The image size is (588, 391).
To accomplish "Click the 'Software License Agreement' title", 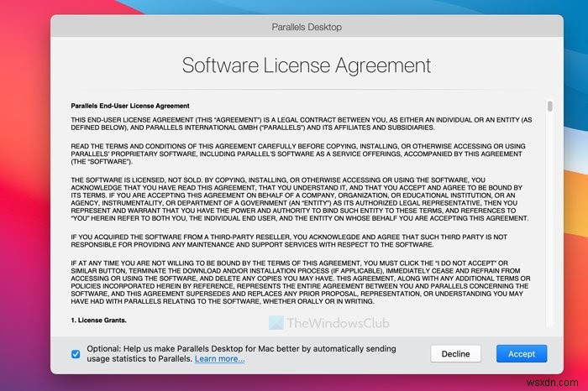I will click(307, 65).
